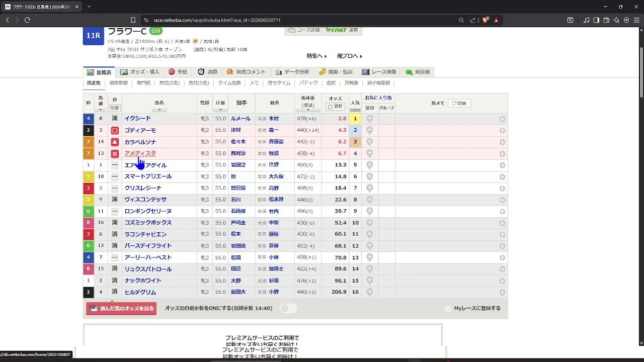Open horse link アメティスタ
Viewport: 644px width, 362px height.
(x=140, y=153)
